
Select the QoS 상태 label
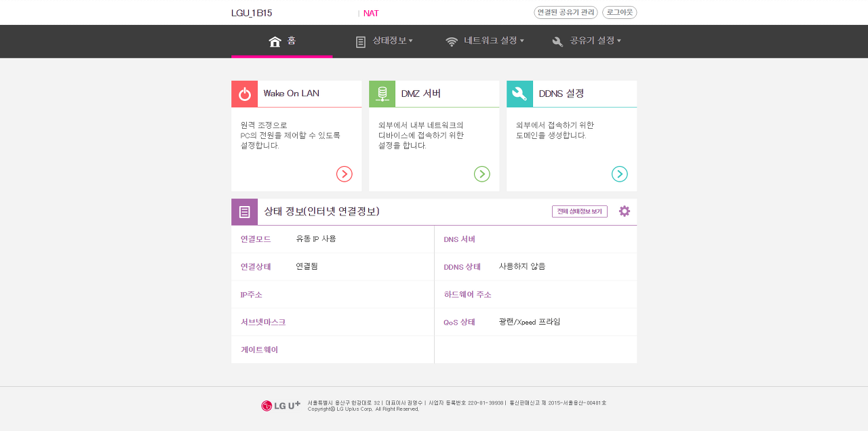[460, 323]
